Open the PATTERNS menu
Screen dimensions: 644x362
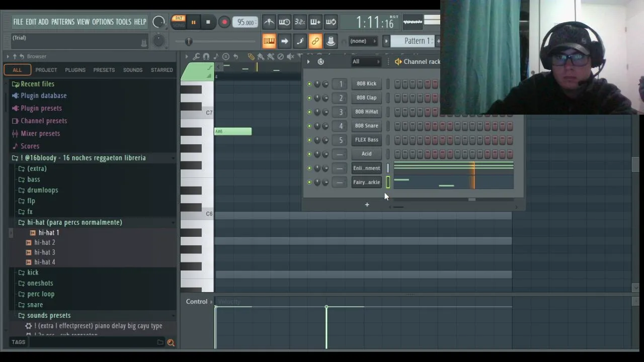[x=63, y=22]
